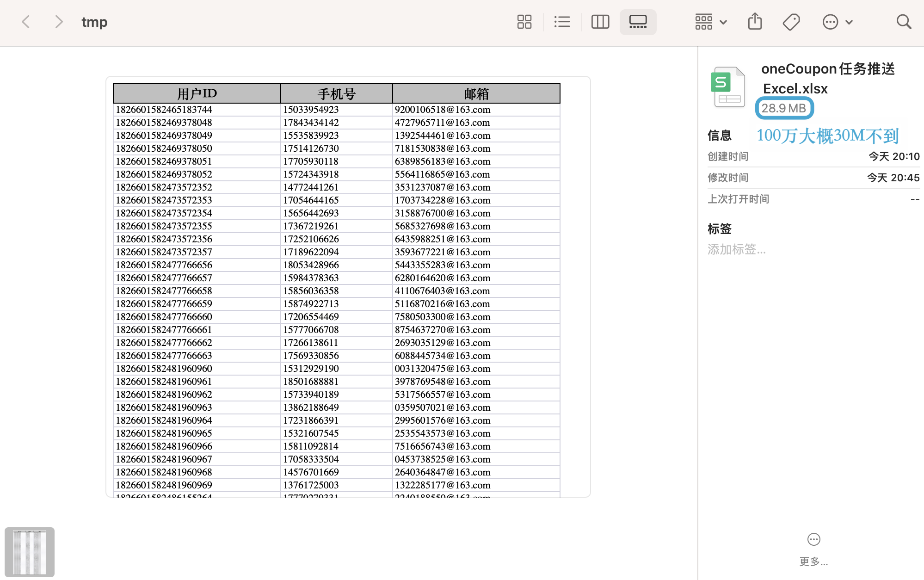Click the xlsx spreadsheet file icon
Viewport: 924px width, 580px height.
pyautogui.click(x=728, y=87)
